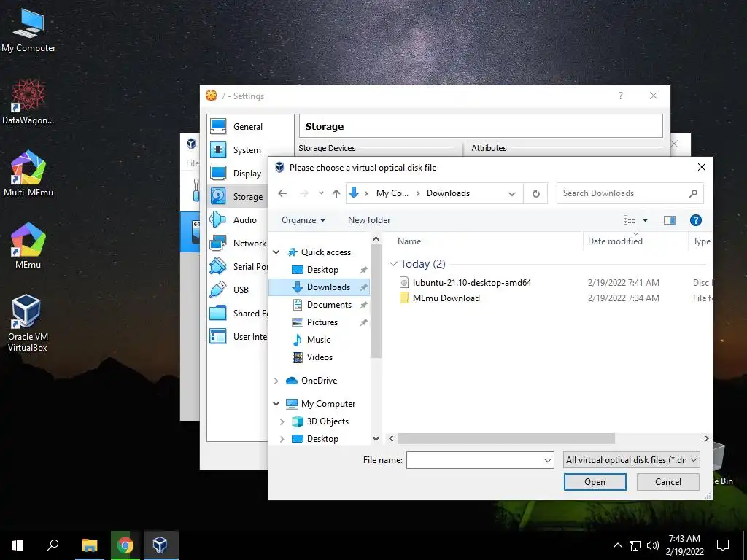Select Serial Ports category icon

[218, 267]
